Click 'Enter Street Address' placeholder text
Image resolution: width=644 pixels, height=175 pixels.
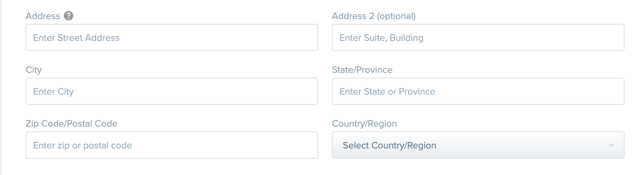(76, 38)
